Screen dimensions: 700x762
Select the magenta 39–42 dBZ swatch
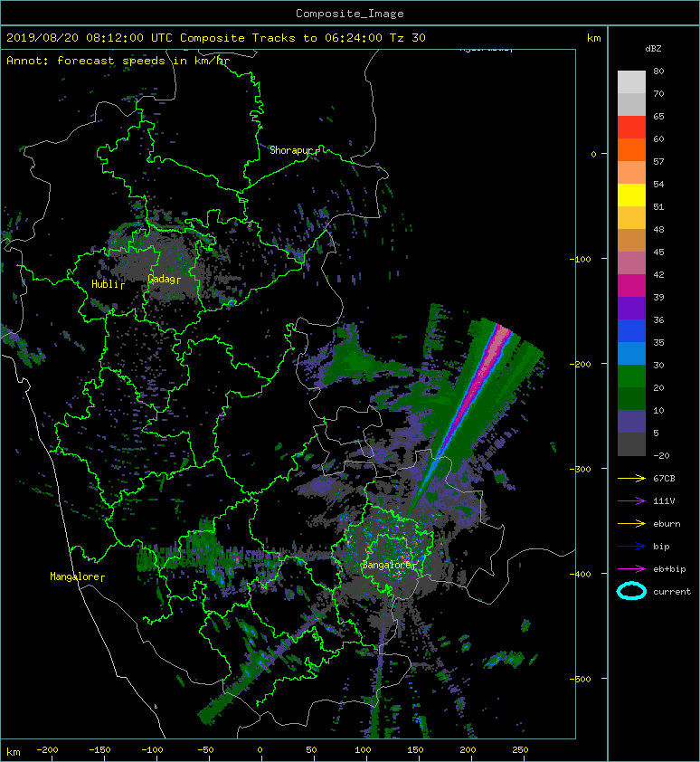pos(631,286)
